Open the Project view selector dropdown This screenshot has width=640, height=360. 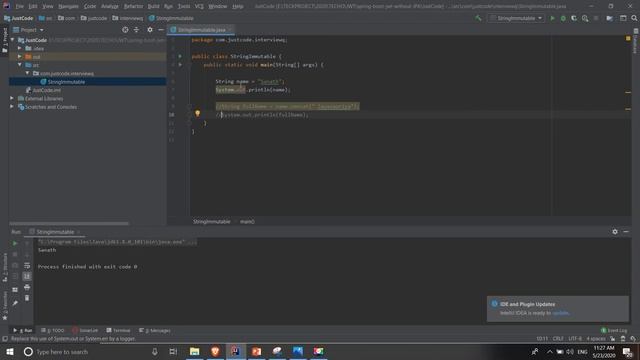pos(28,30)
